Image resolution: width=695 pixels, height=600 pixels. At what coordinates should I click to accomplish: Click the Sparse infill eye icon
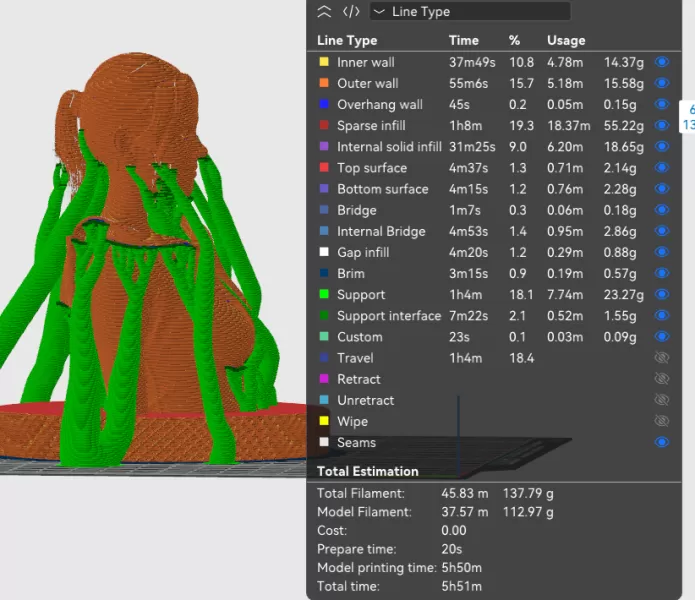(x=660, y=125)
